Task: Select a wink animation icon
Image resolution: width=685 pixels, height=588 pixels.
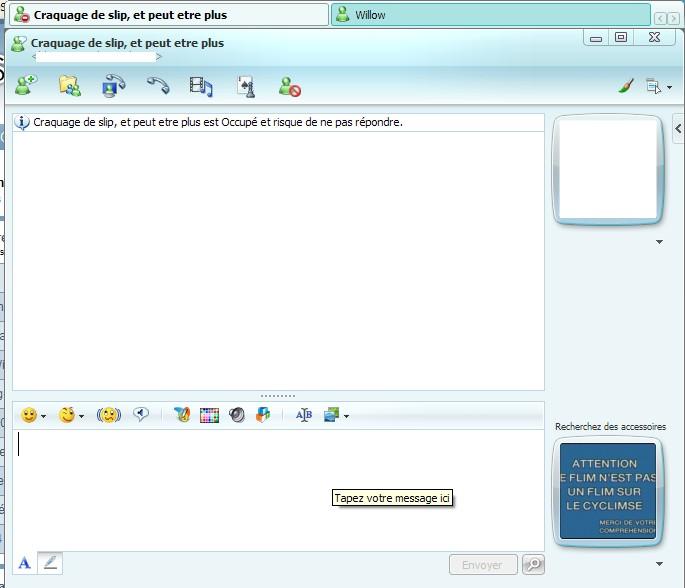Action: (x=67, y=415)
